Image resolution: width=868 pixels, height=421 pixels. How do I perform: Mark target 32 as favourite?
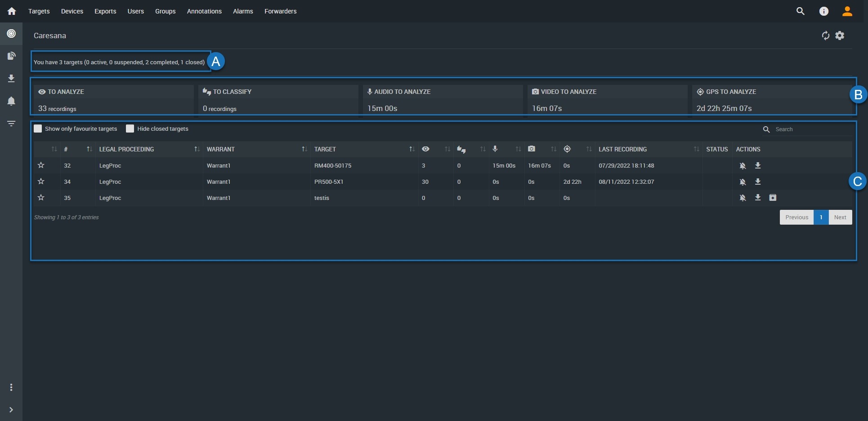(41, 165)
